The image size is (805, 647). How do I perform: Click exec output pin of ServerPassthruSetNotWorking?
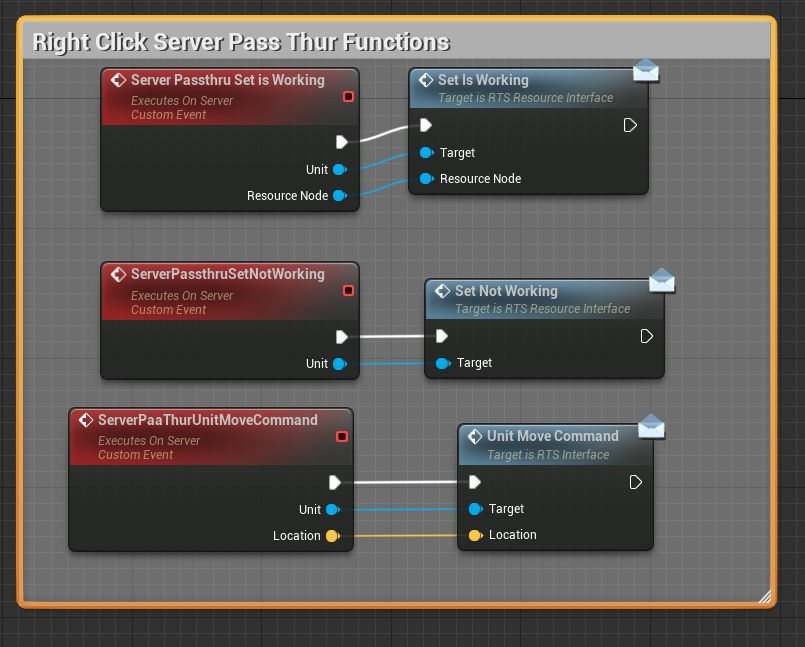(x=342, y=337)
